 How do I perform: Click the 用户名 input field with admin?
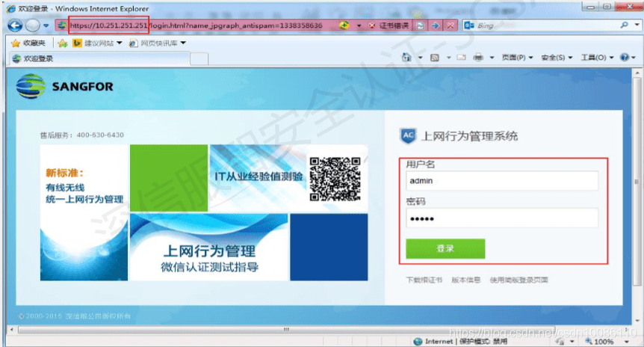point(502,180)
